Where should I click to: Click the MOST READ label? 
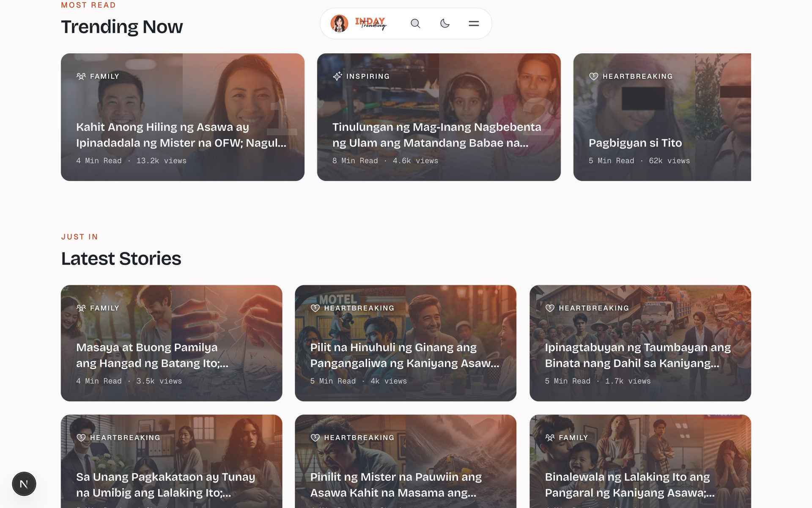pos(88,5)
